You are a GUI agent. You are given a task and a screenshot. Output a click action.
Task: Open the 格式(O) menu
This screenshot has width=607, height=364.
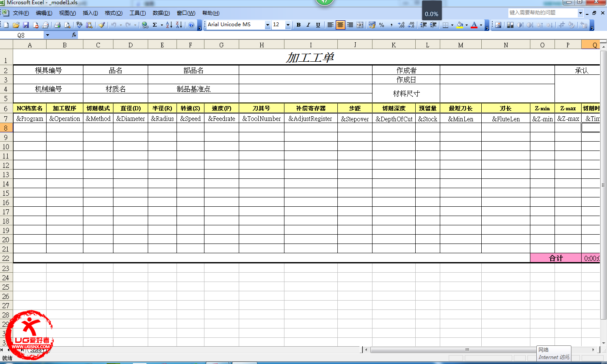[x=113, y=13]
